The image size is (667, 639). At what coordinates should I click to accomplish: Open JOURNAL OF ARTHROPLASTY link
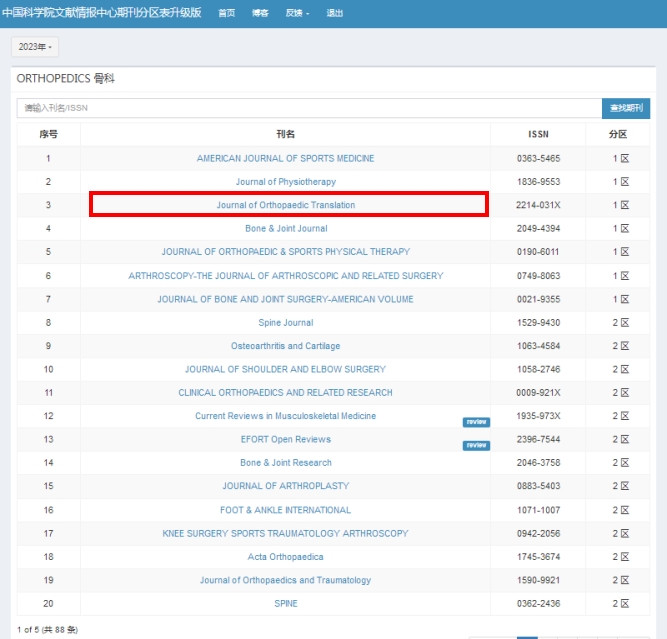tap(285, 486)
